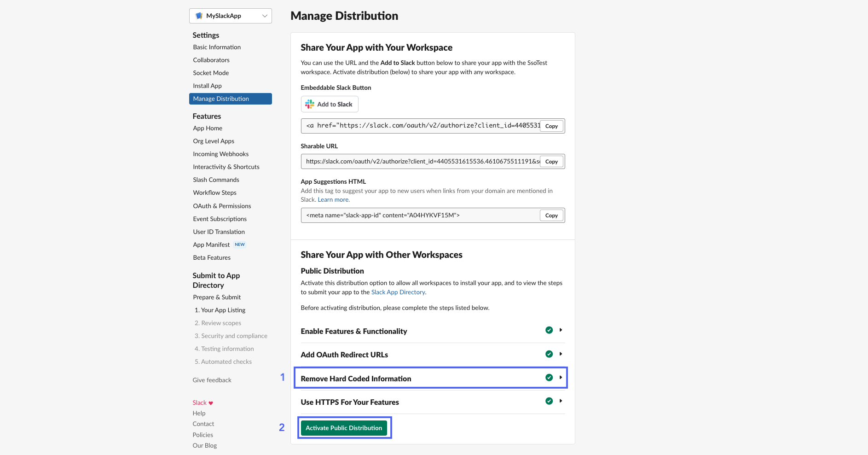Go to User ID Translation
The width and height of the screenshot is (868, 455).
[x=219, y=232]
